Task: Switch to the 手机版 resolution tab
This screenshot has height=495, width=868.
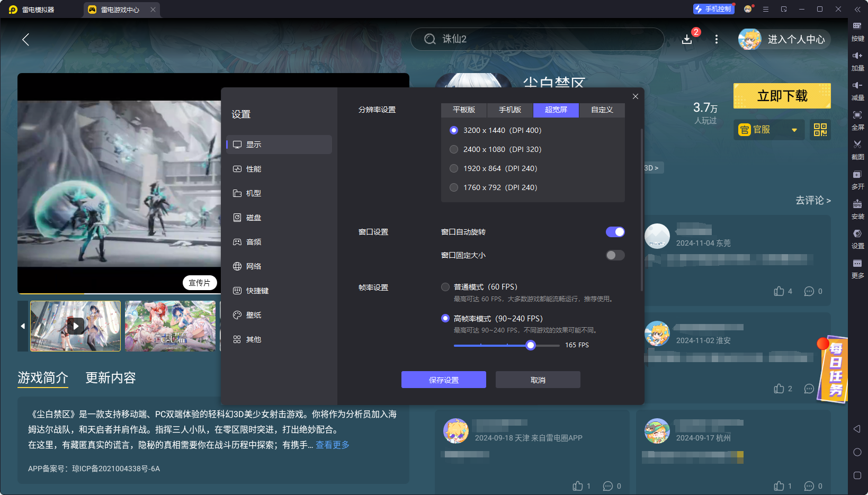Action: coord(510,110)
